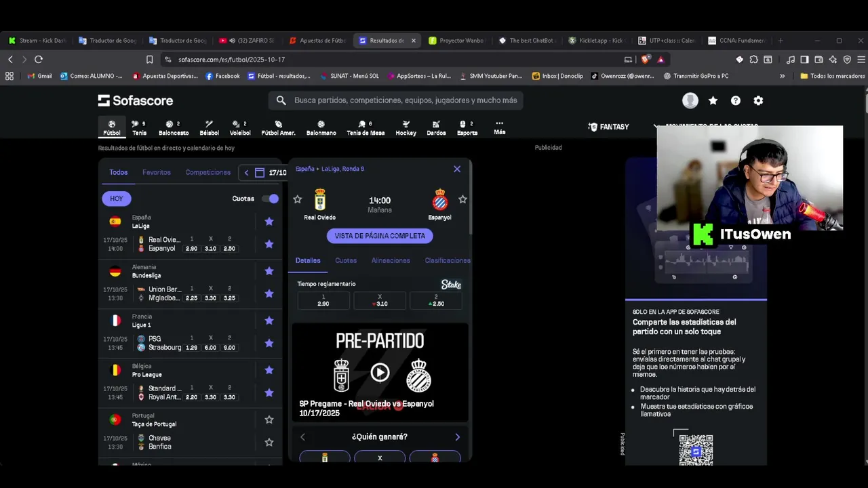Screen dimensions: 868x488
Task: Open the Sofascore settings gear icon
Action: click(758, 100)
